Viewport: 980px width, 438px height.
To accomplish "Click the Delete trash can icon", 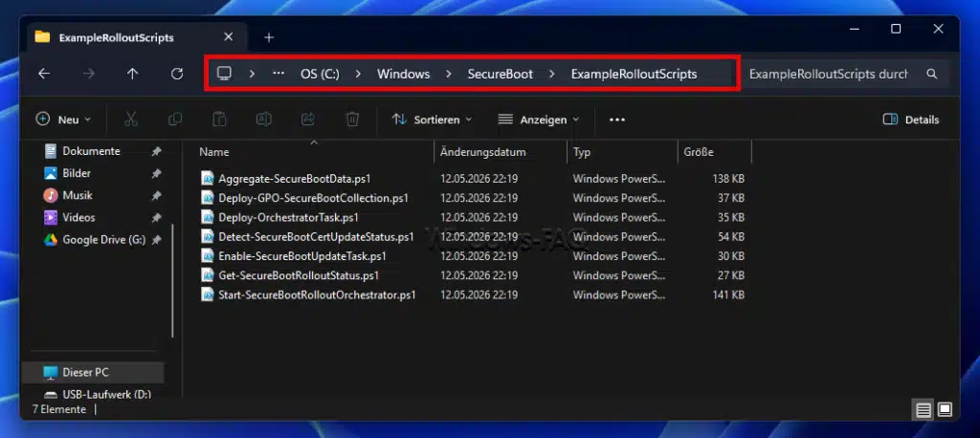I will [352, 120].
